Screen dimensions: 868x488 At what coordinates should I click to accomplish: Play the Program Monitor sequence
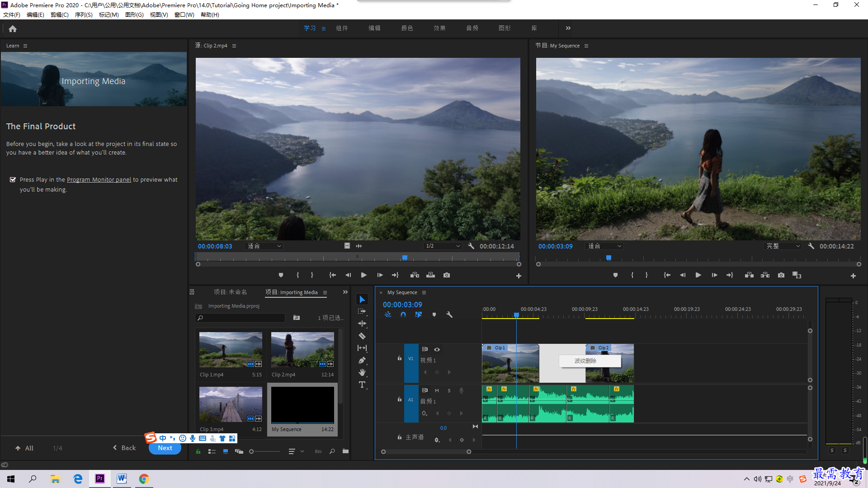click(x=698, y=275)
